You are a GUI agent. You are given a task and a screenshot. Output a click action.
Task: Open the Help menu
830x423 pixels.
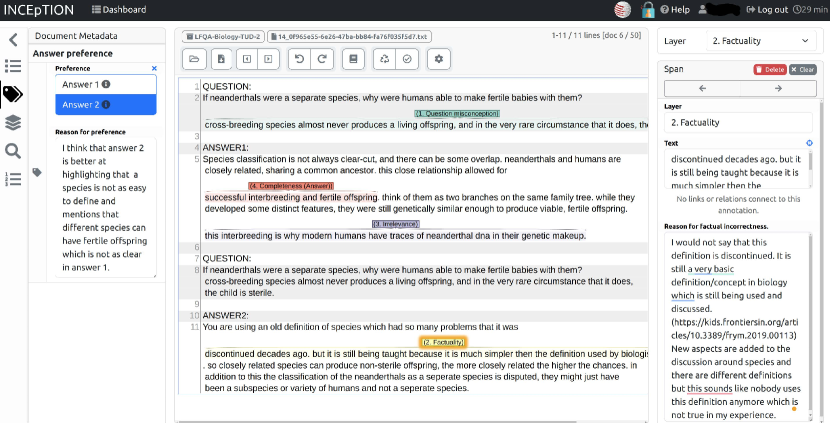pyautogui.click(x=674, y=10)
